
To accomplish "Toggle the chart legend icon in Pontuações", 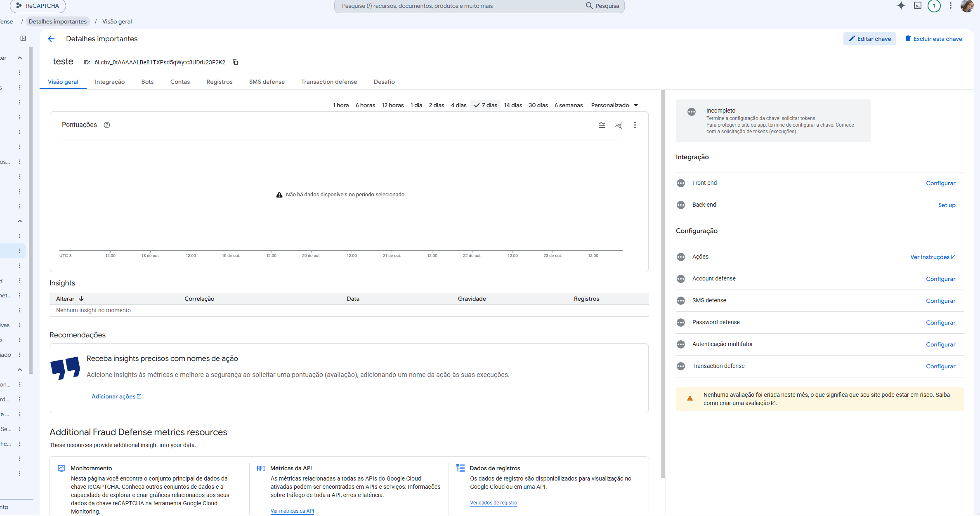I will 602,125.
